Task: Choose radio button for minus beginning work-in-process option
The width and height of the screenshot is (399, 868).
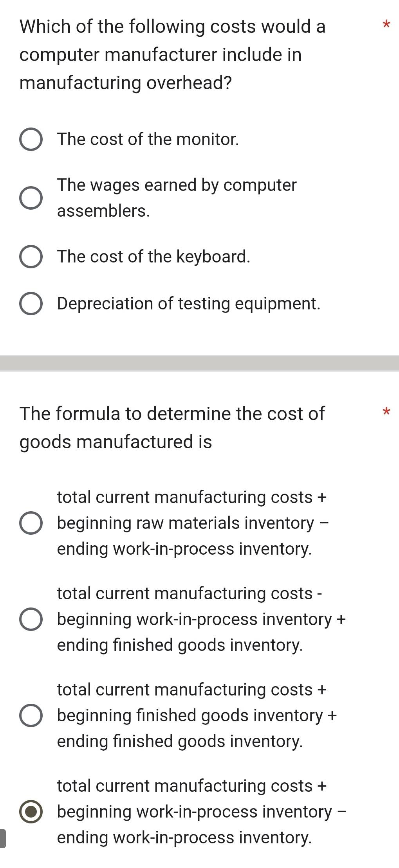Action: pos(31,619)
